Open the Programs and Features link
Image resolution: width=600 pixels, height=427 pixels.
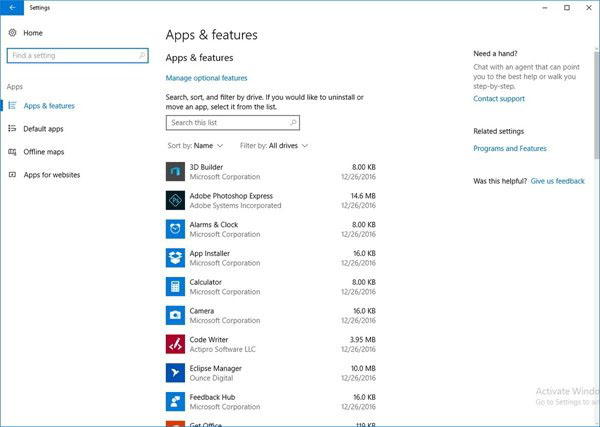click(x=510, y=148)
